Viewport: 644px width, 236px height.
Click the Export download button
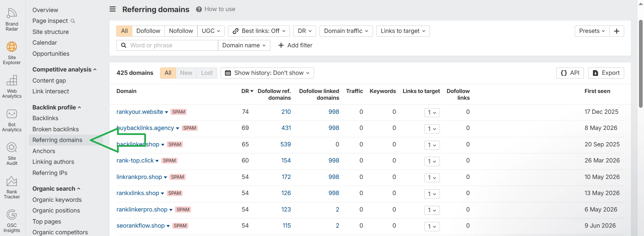(606, 73)
